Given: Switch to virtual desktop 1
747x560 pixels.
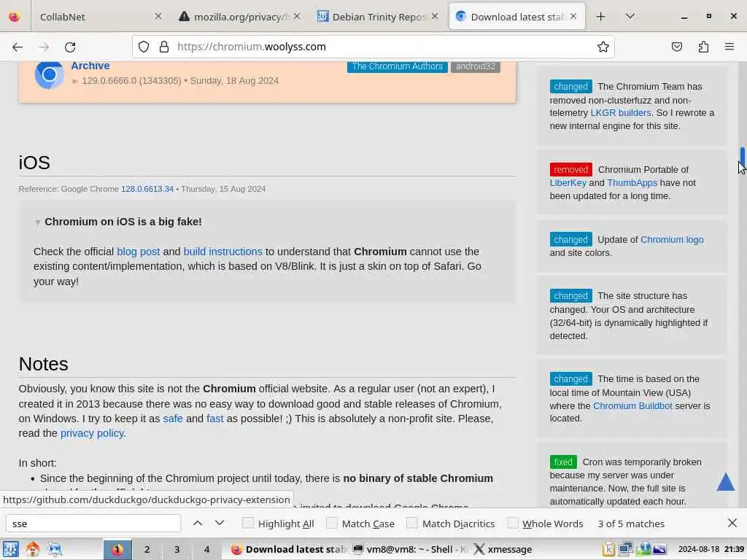Looking at the screenshot, I should click(x=117, y=549).
